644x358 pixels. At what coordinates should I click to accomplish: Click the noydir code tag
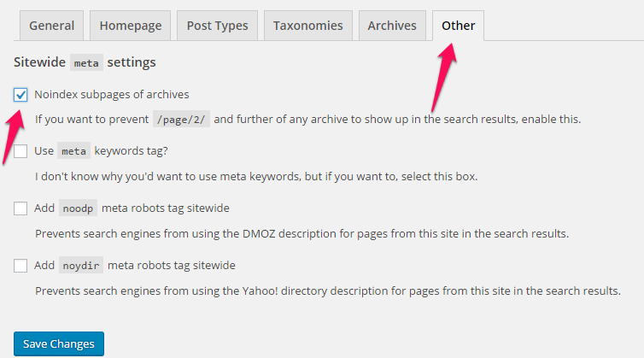[x=81, y=266]
